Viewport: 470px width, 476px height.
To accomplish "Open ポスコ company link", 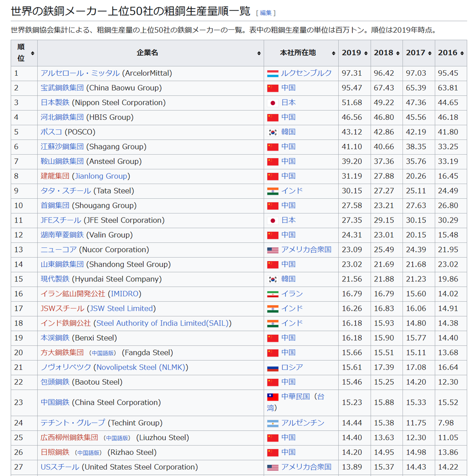I will click(51, 132).
